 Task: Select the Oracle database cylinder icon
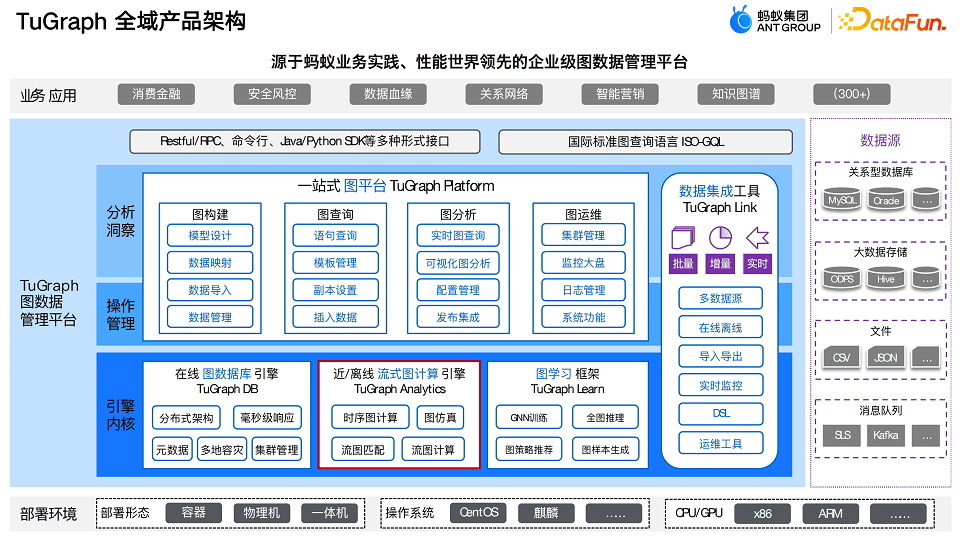coord(886,200)
